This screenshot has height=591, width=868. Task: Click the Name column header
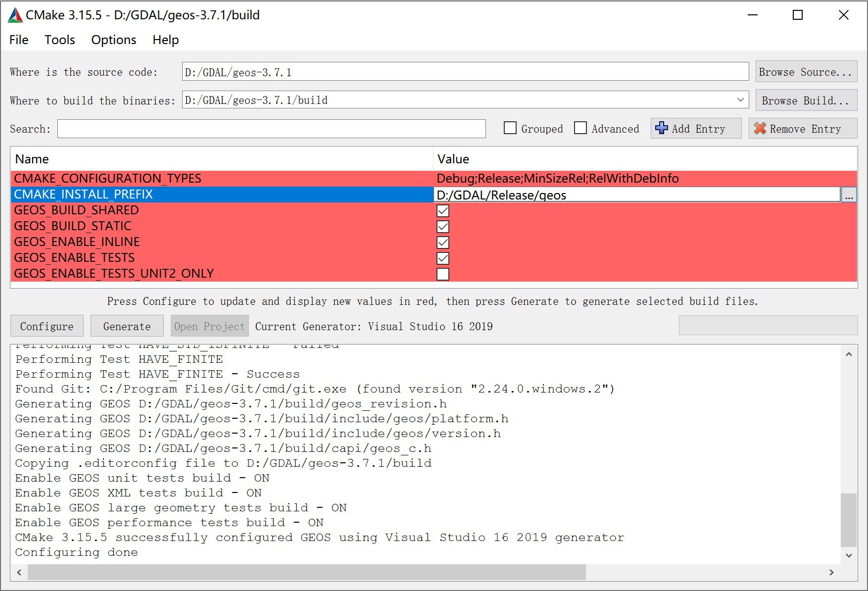[222, 159]
